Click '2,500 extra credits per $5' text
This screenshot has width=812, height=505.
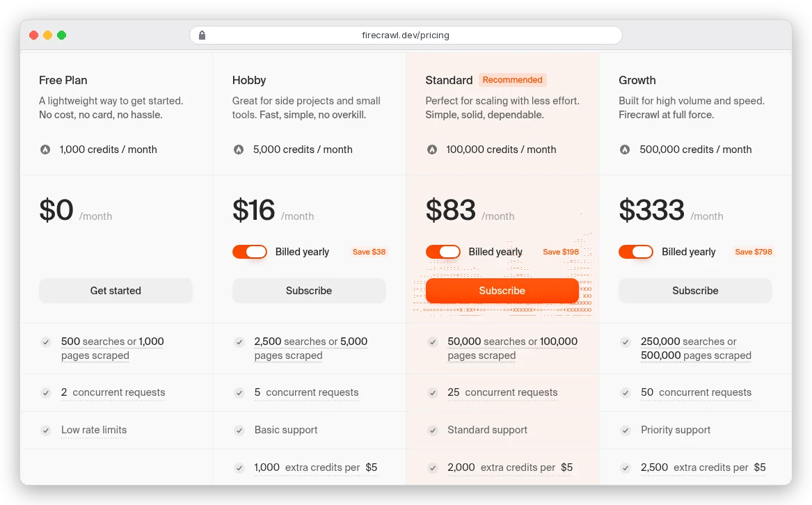(703, 467)
